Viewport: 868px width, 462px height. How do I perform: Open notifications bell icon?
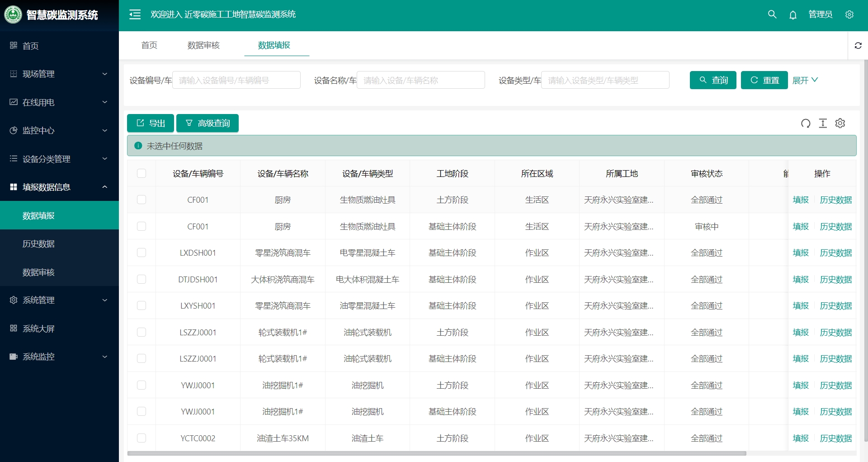click(793, 15)
